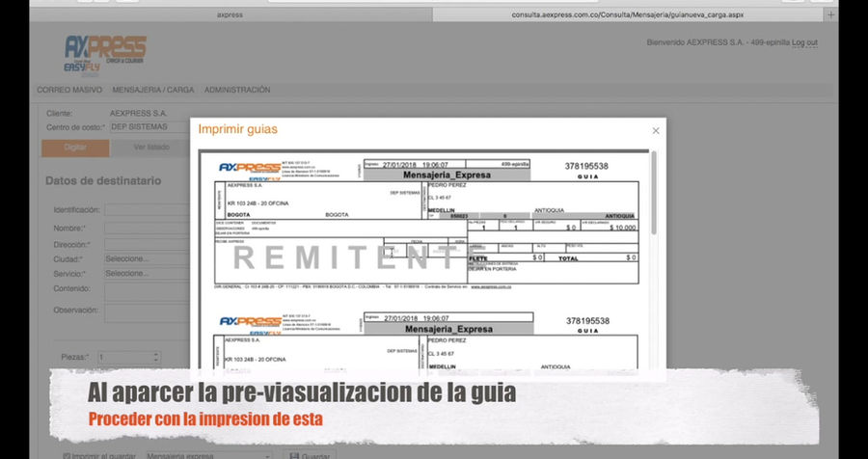The image size is (868, 459).
Task: Click the Log out link
Action: point(804,42)
